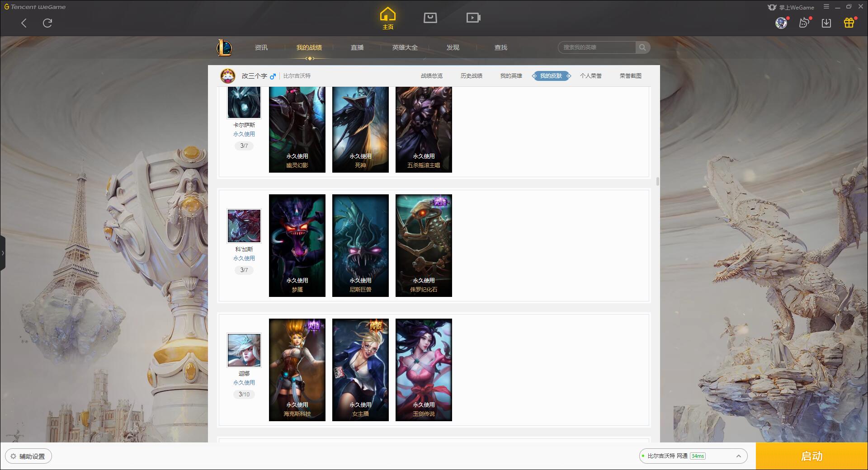The width and height of the screenshot is (868, 470).
Task: Click the summoner avatar icon
Action: pyautogui.click(x=228, y=76)
